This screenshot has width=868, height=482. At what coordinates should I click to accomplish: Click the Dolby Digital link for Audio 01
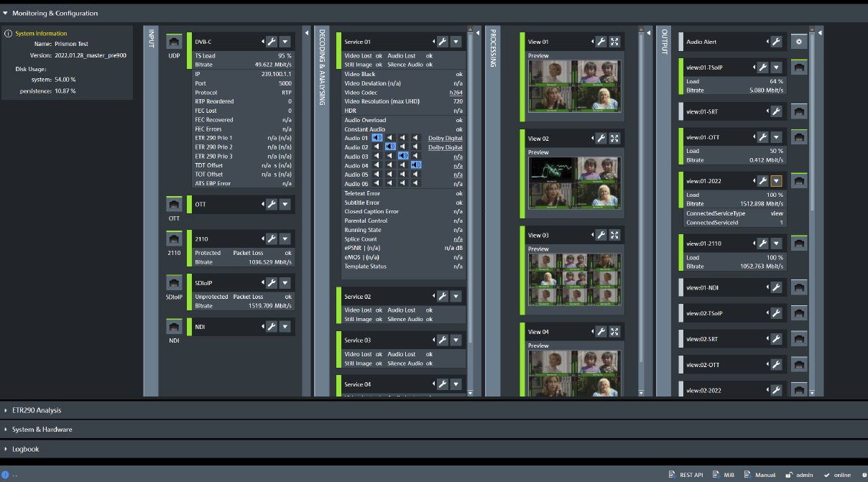tap(443, 138)
